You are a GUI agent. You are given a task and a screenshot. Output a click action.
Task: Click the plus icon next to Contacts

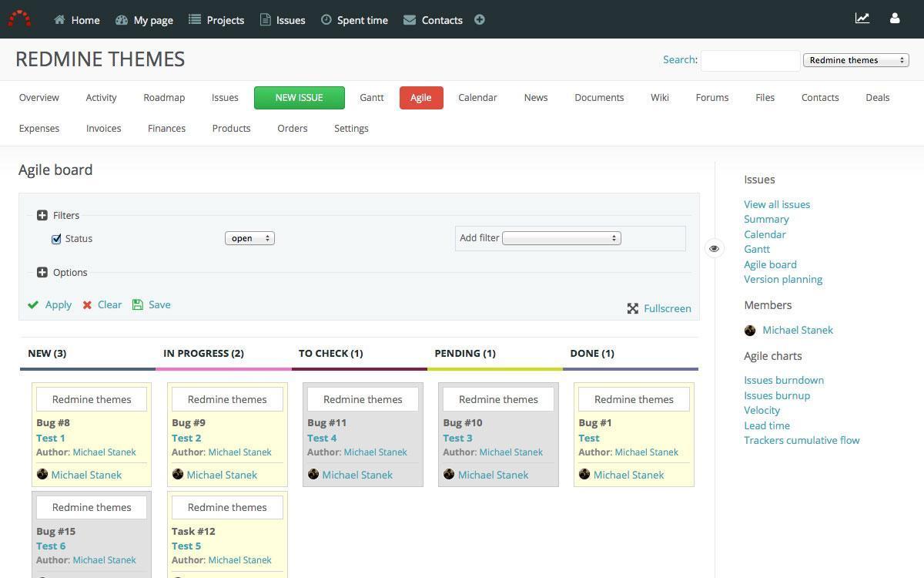pos(480,20)
